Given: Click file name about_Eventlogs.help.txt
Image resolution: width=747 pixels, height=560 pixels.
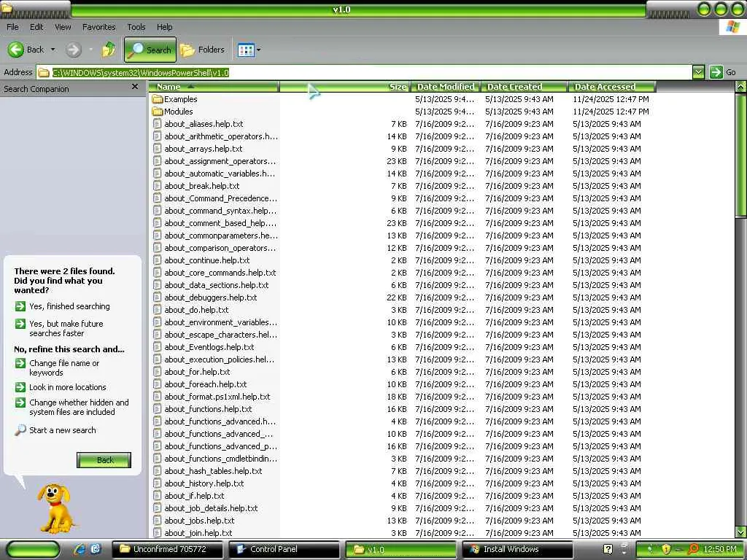Looking at the screenshot, I should click(209, 347).
